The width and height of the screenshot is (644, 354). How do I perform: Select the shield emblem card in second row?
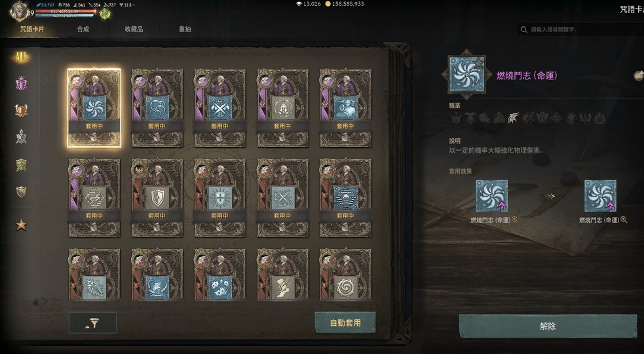[157, 197]
